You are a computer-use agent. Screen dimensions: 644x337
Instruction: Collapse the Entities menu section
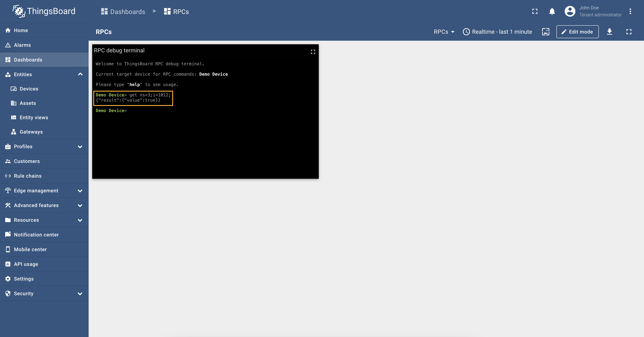pos(80,74)
